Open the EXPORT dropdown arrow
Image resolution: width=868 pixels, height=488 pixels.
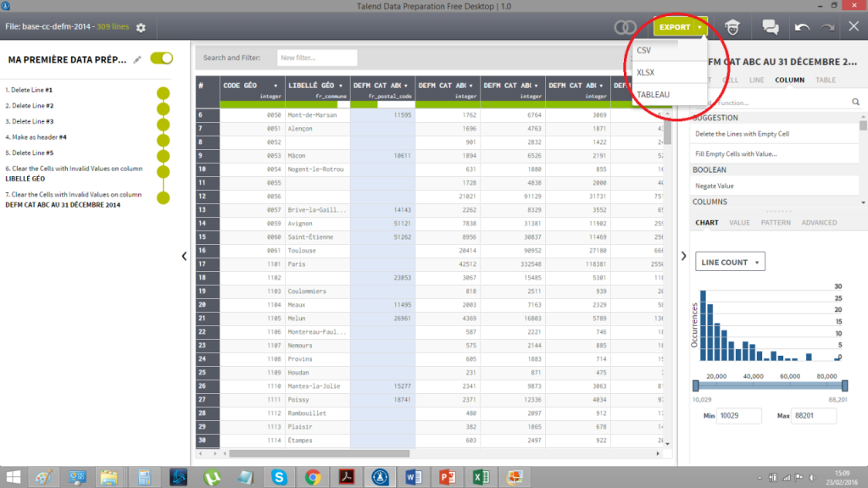(701, 26)
